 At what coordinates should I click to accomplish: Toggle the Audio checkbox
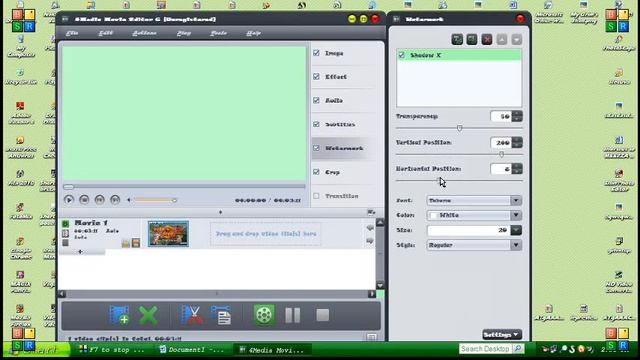click(316, 100)
